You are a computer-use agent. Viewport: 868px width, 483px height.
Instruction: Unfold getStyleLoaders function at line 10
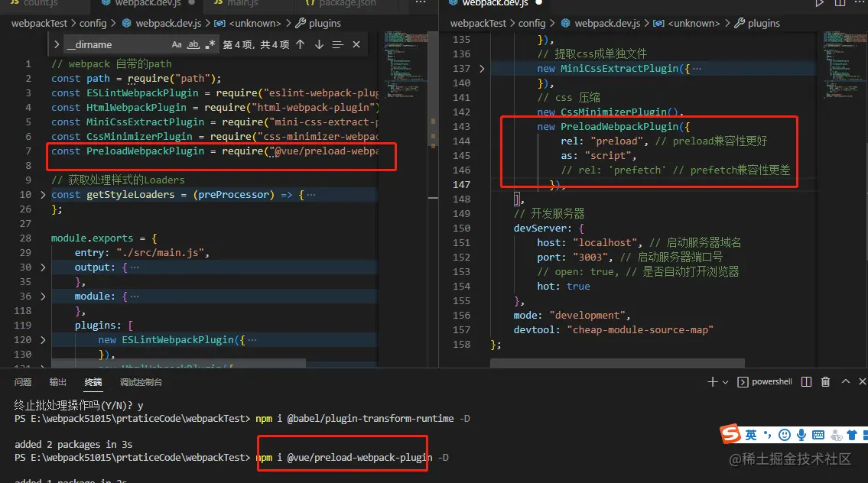(x=43, y=195)
